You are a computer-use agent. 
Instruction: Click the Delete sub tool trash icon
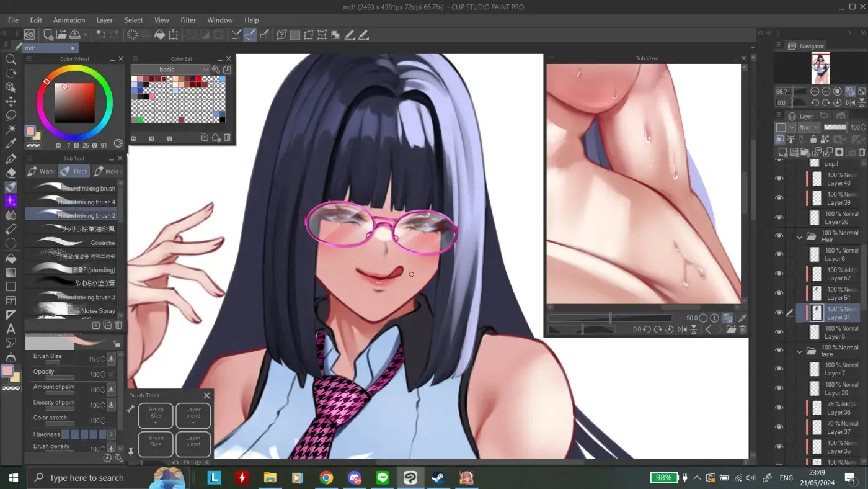[118, 325]
